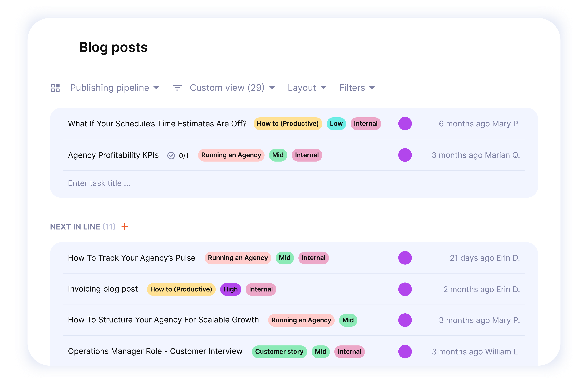Click How to (Productive) tag on Time Estimates row
This screenshot has width=588, height=383.
[288, 123]
